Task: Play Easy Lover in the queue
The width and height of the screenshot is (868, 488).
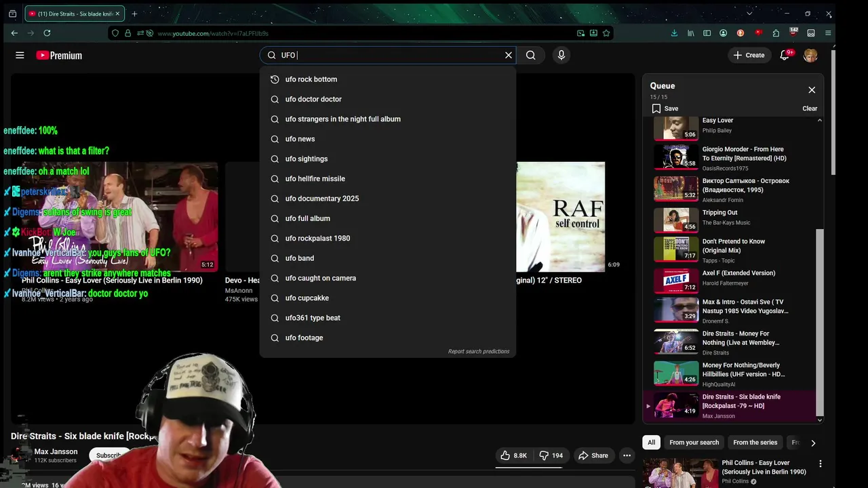Action: click(x=730, y=127)
